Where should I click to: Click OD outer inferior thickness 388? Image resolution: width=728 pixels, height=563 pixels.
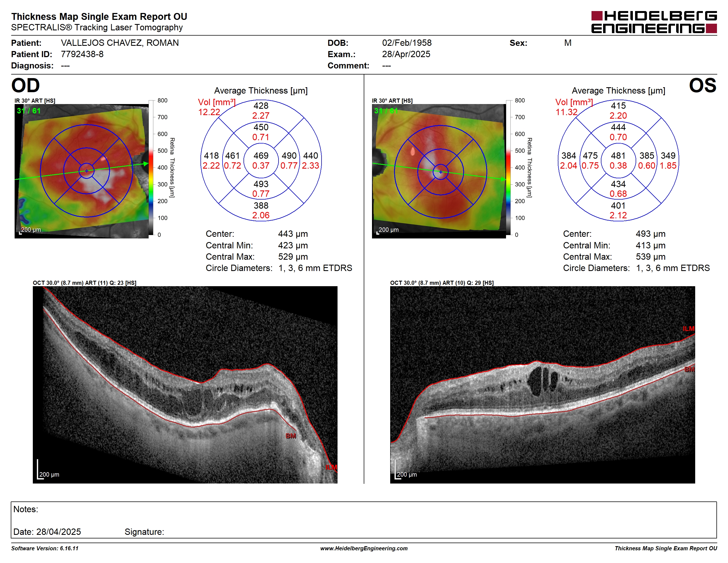[x=261, y=206]
